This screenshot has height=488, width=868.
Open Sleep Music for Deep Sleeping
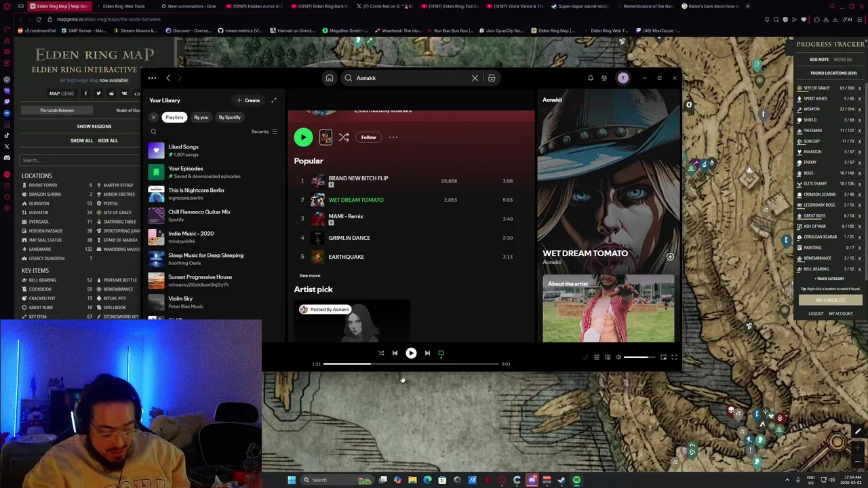[213, 259]
